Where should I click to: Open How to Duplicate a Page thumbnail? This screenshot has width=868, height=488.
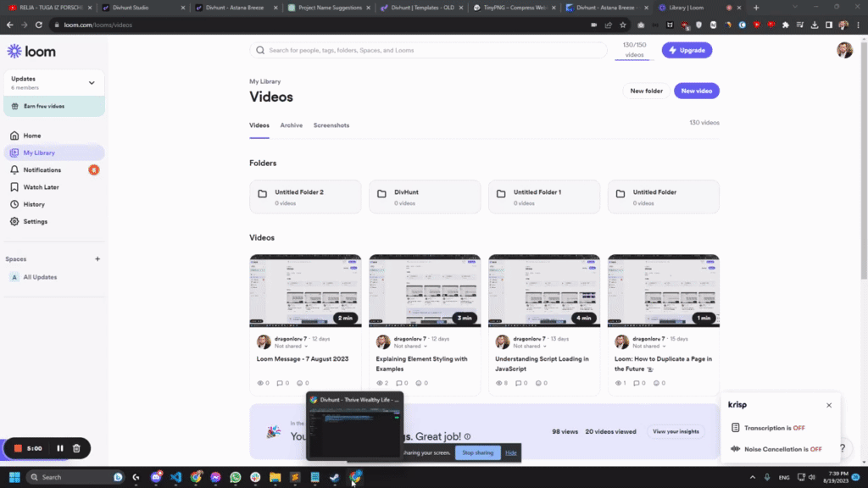(663, 291)
